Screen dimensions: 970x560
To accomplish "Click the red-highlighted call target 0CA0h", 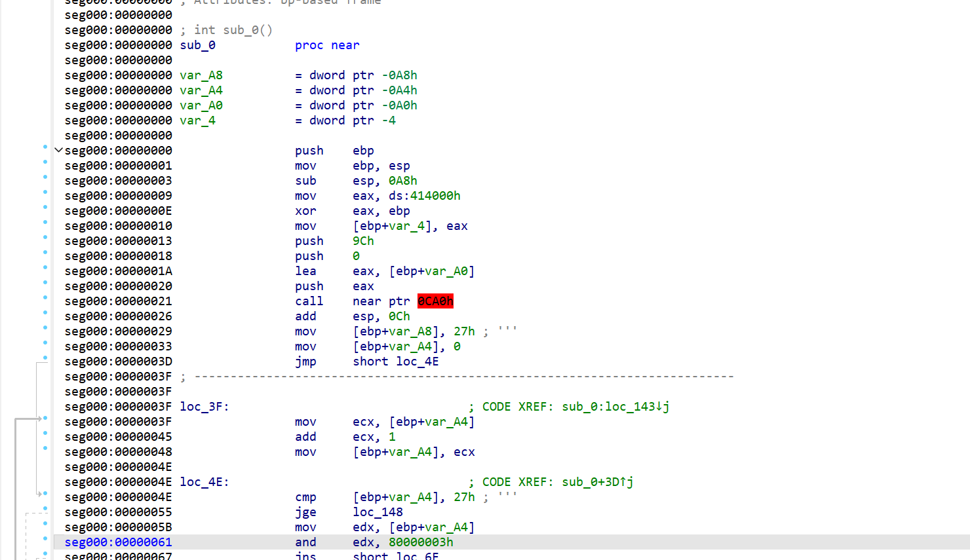I will coord(435,301).
